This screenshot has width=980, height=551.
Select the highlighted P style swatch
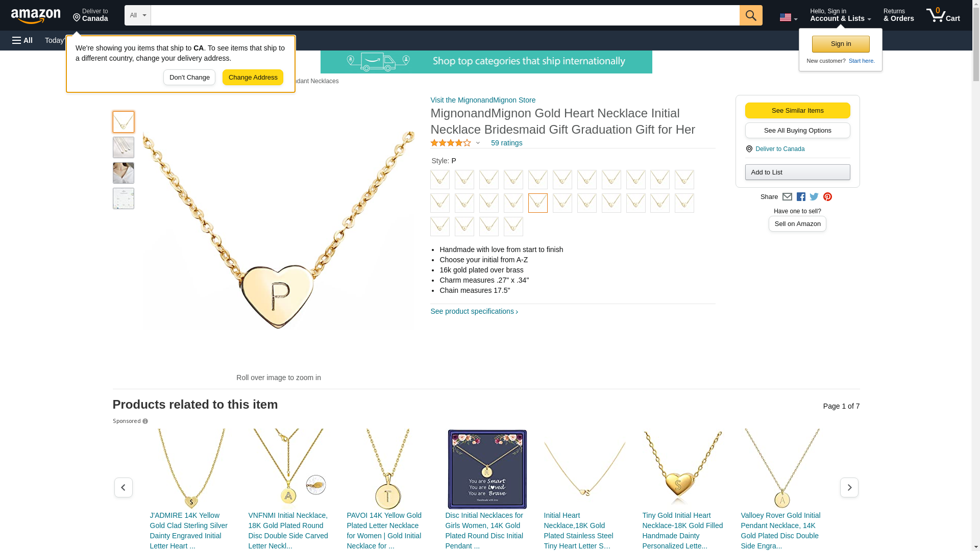(537, 203)
